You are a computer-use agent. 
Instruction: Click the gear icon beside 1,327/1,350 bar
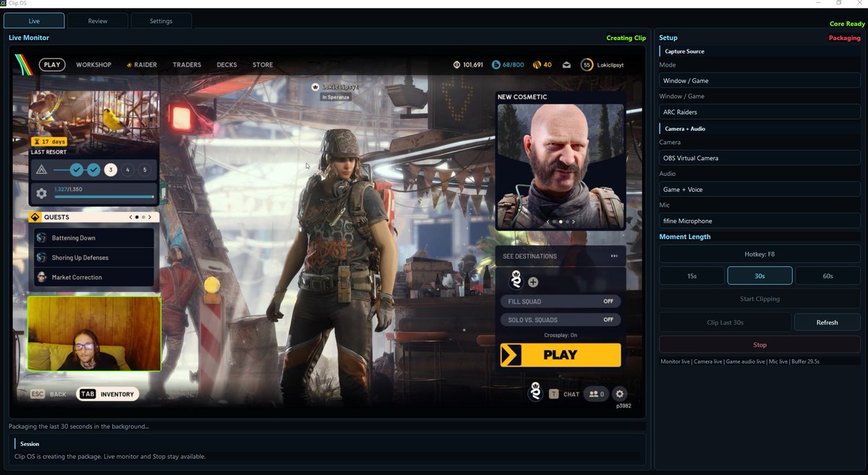[x=41, y=193]
